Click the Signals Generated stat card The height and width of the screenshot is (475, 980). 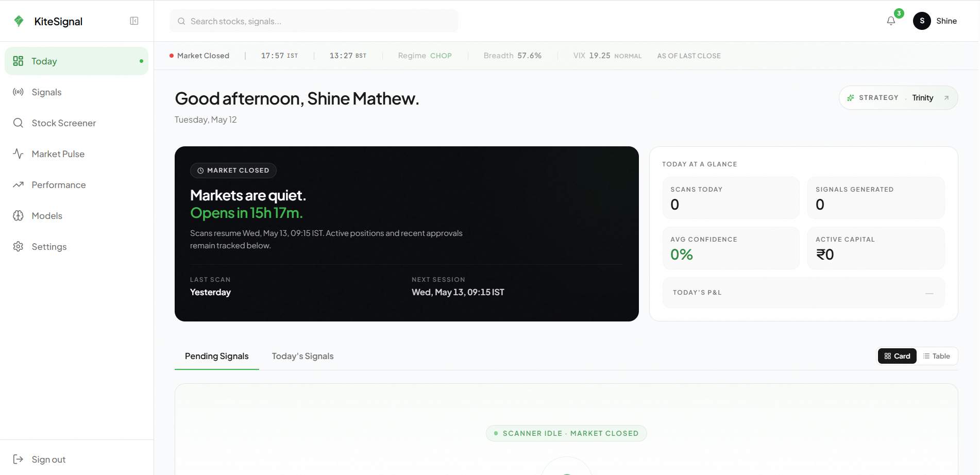[876, 198]
